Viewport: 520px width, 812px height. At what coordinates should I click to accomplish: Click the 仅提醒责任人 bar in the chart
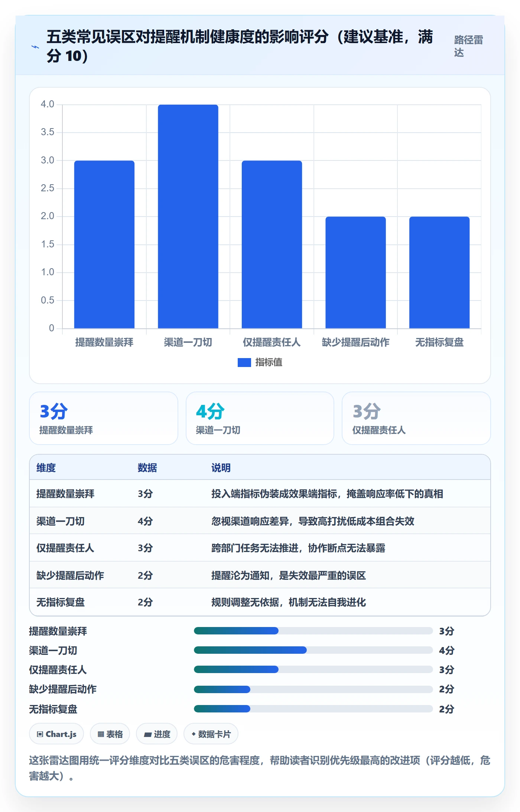[x=272, y=244]
